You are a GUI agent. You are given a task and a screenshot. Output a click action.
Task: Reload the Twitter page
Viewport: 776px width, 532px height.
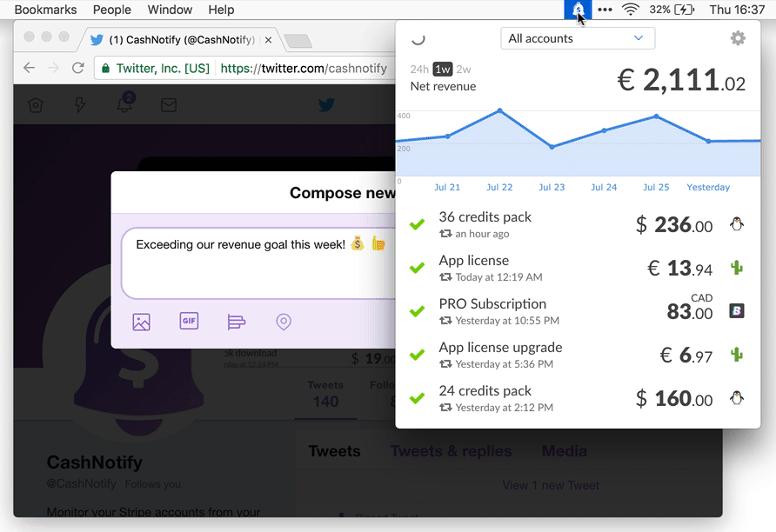tap(77, 68)
